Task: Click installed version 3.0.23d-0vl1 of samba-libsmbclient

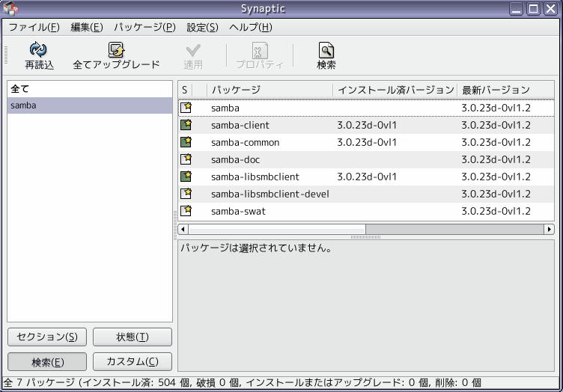Action: point(367,177)
